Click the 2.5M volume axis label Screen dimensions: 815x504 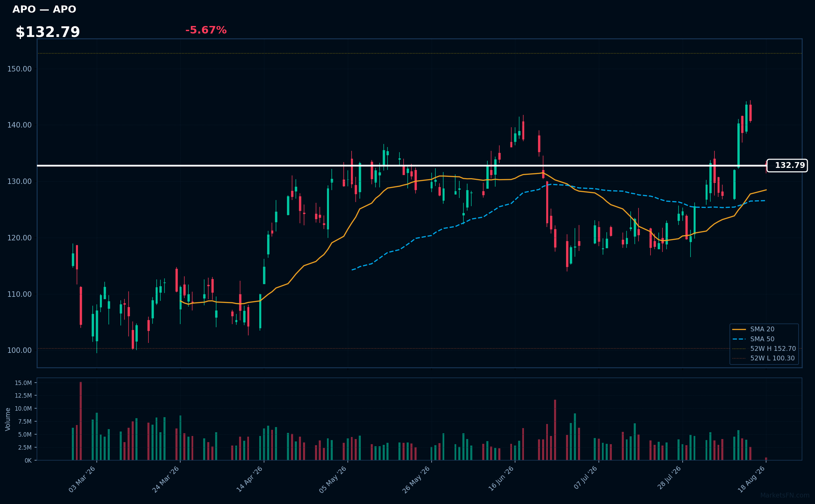(25, 448)
